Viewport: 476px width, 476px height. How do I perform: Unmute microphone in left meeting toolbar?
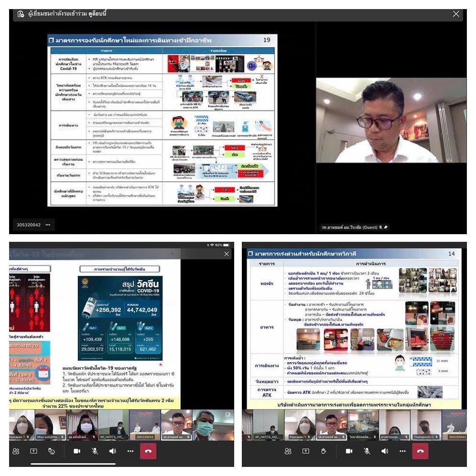coord(95,451)
